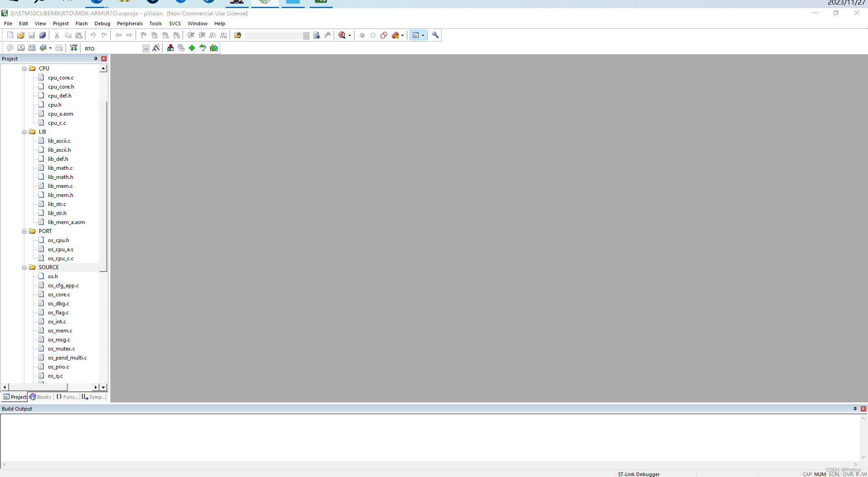Select os_pend_multi.c file
The image size is (868, 477).
tap(67, 358)
